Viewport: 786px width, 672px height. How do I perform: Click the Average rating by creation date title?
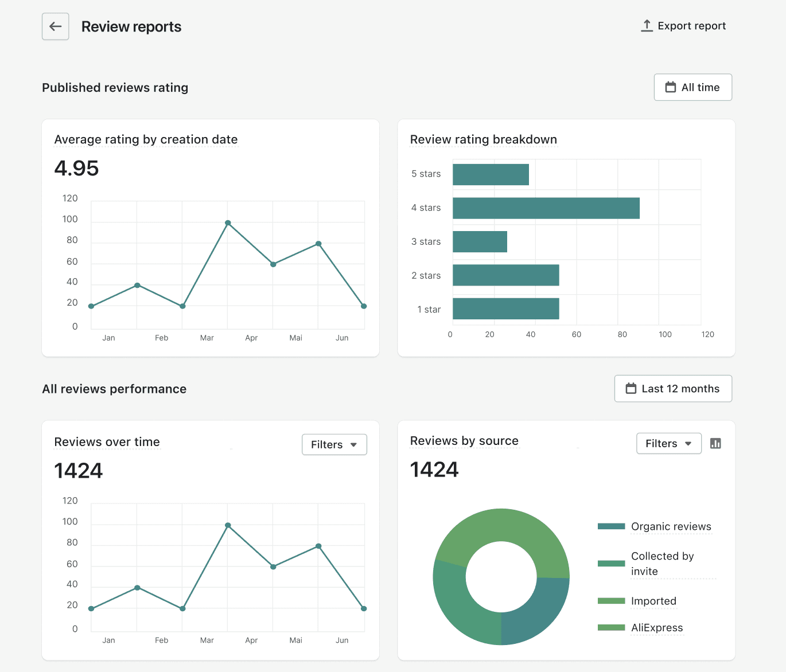pos(146,139)
